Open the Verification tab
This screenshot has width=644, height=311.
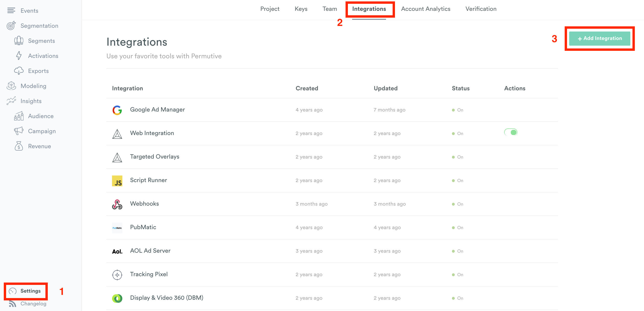click(x=480, y=9)
